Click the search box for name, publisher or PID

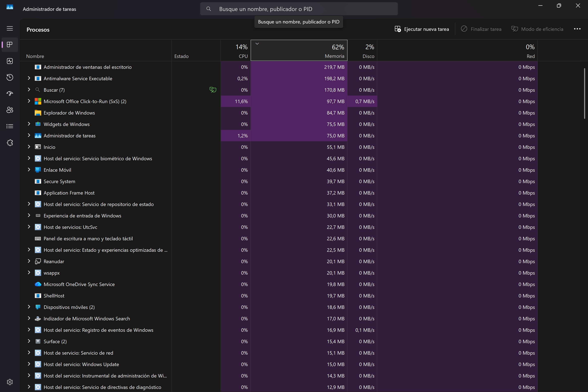coord(299,9)
